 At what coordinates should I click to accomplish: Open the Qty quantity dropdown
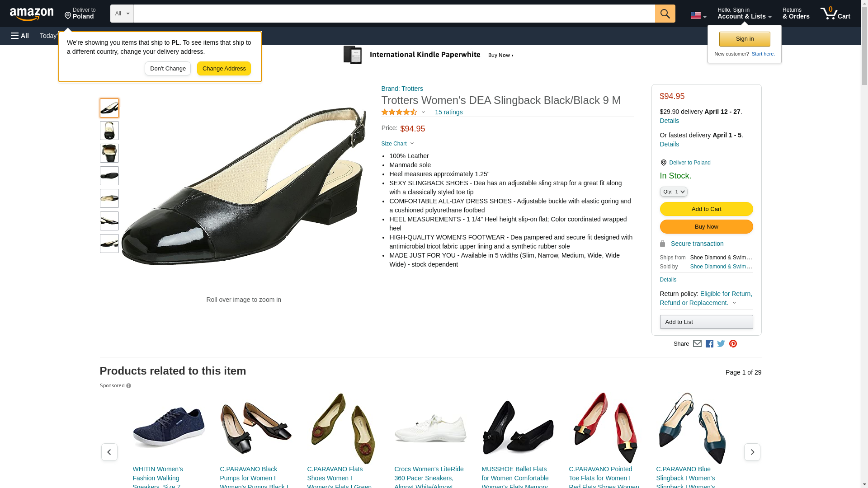pos(673,192)
